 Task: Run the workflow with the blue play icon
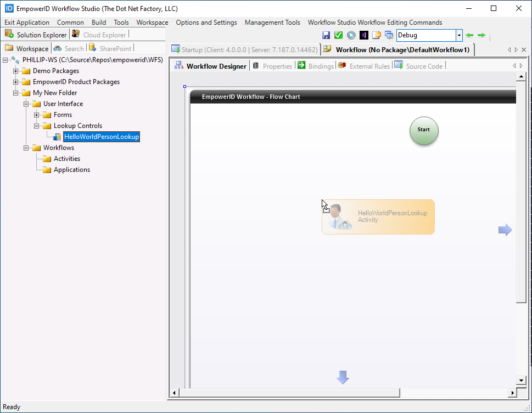pos(351,34)
